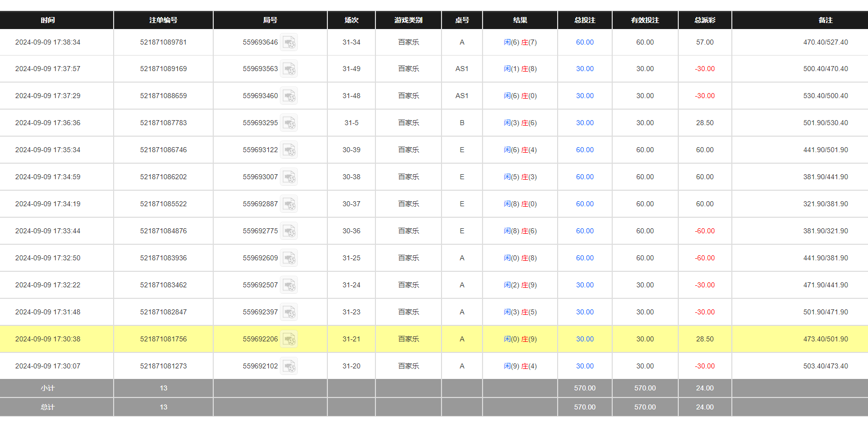Open replay icon in highlighted row 559692206
Screen dimensions: 868x432
pyautogui.click(x=289, y=339)
